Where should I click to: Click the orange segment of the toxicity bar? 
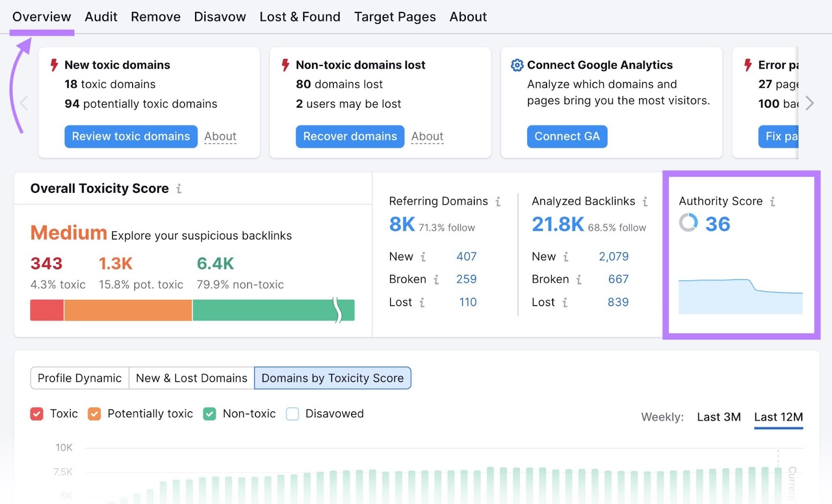coord(128,310)
